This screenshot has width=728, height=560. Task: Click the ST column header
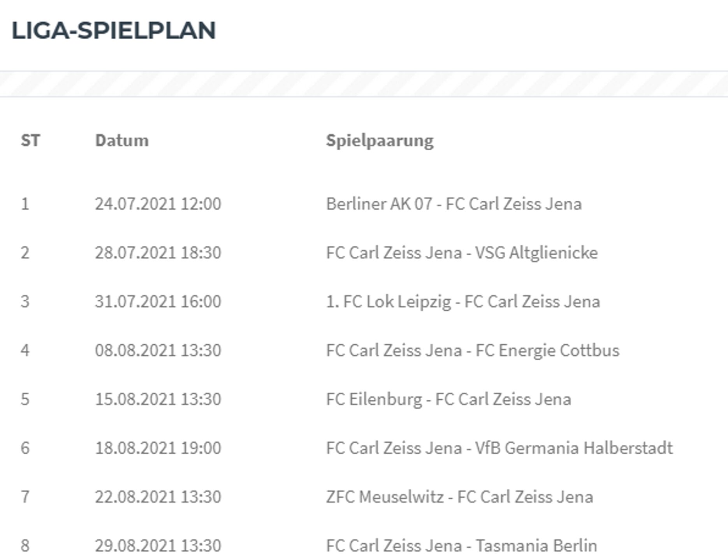pyautogui.click(x=30, y=140)
